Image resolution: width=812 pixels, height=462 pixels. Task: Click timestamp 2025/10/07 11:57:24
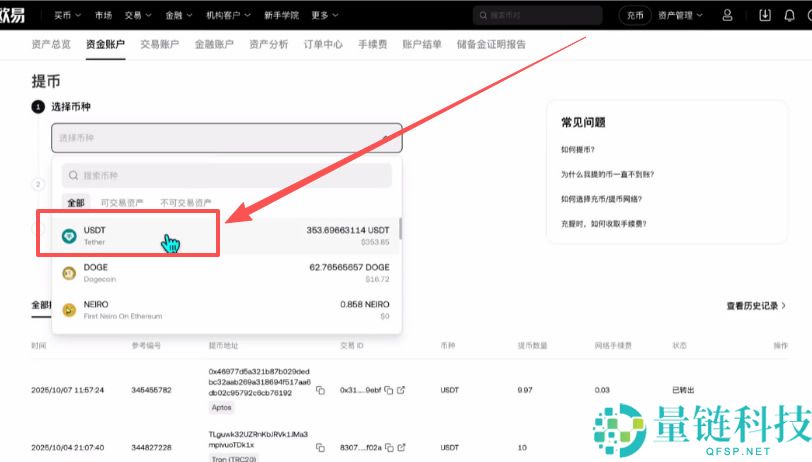(x=67, y=390)
